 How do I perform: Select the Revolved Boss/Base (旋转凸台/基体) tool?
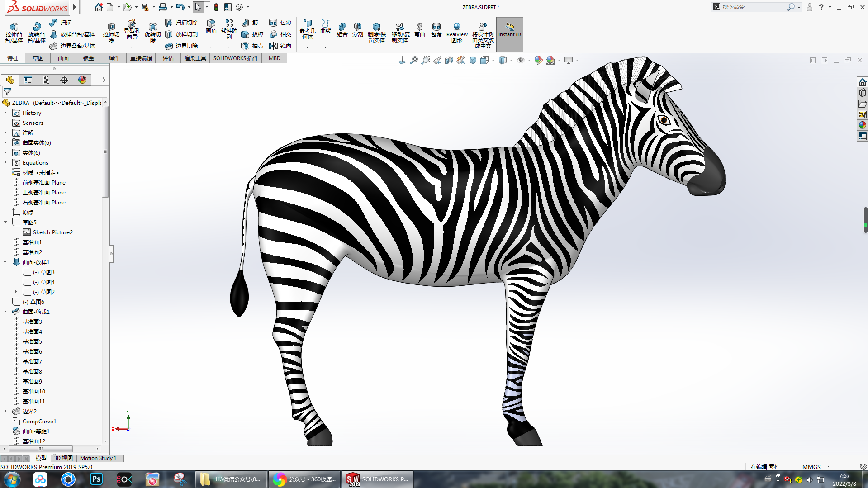pyautogui.click(x=37, y=32)
